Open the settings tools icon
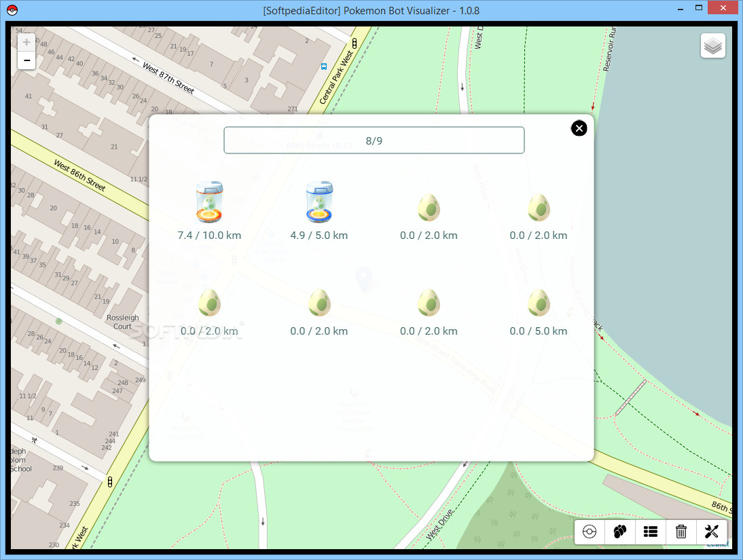This screenshot has height=560, width=743. 711,531
